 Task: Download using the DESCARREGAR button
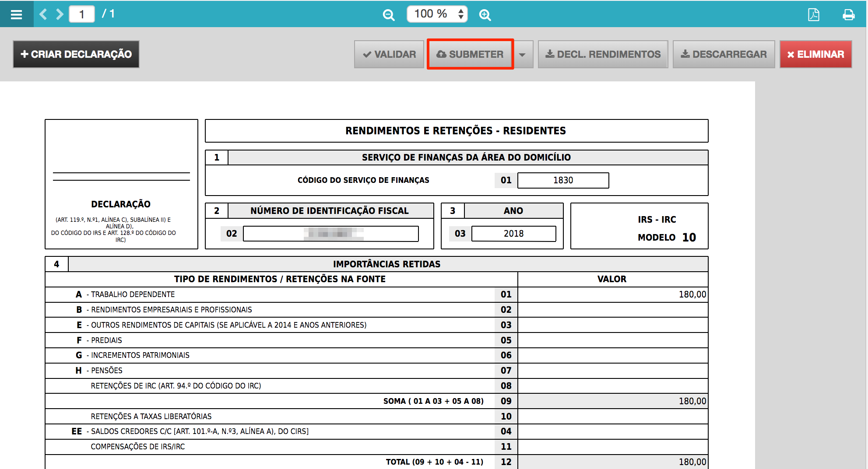[724, 54]
